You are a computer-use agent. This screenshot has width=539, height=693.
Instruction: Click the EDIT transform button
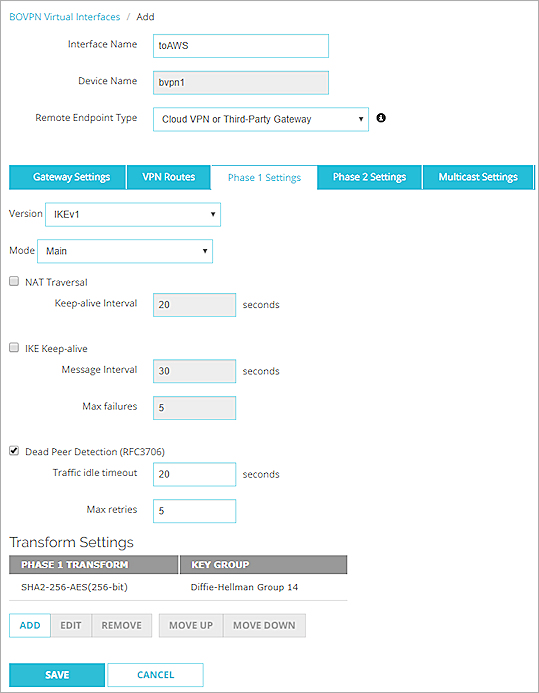(71, 625)
